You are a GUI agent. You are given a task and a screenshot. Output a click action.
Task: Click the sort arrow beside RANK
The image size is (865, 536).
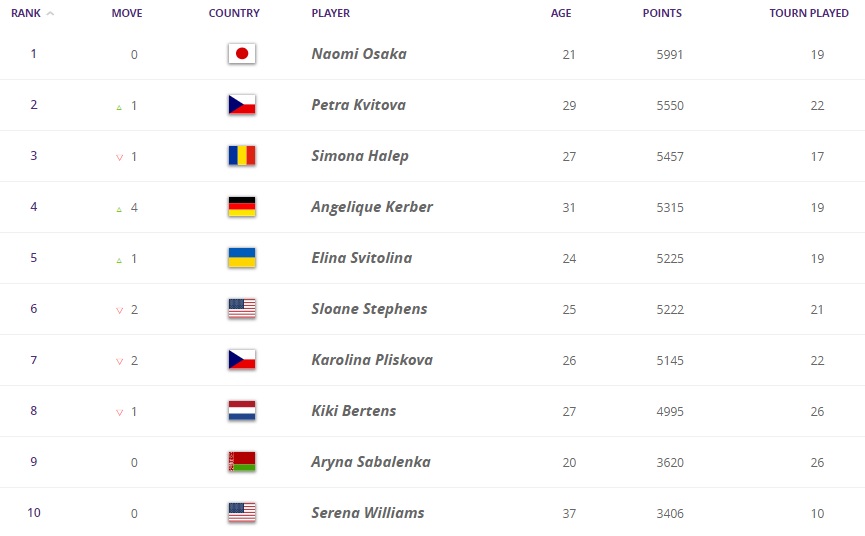(51, 14)
